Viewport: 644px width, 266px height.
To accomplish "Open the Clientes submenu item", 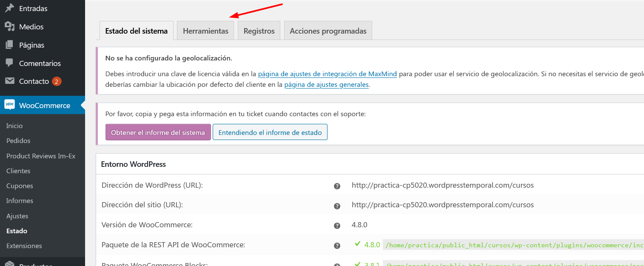I will (18, 171).
